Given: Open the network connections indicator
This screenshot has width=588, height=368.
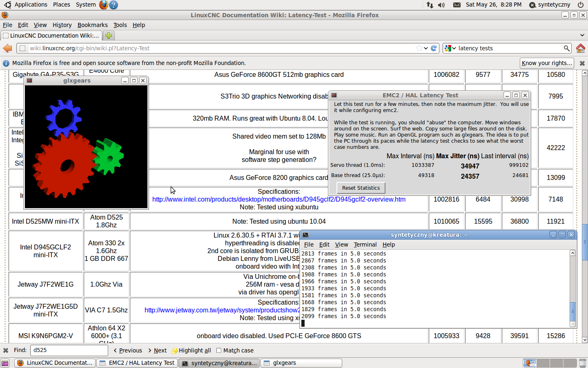Looking at the screenshot, I should (430, 5).
